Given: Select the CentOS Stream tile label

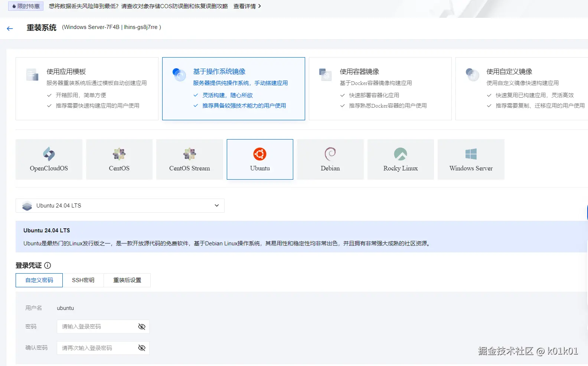Looking at the screenshot, I should point(189,168).
